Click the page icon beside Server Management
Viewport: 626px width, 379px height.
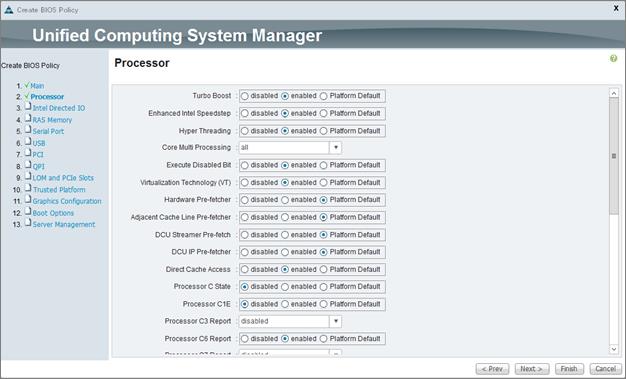28,222
